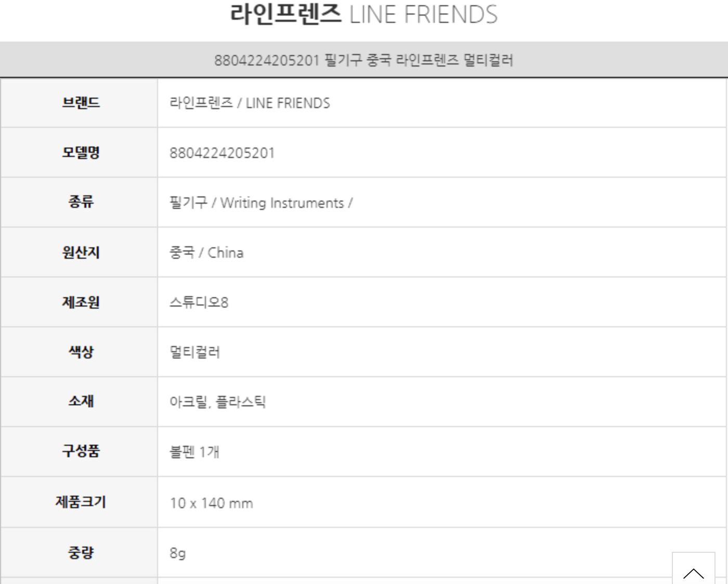
Task: Click model number 8804224205201 in the table
Action: (x=222, y=153)
